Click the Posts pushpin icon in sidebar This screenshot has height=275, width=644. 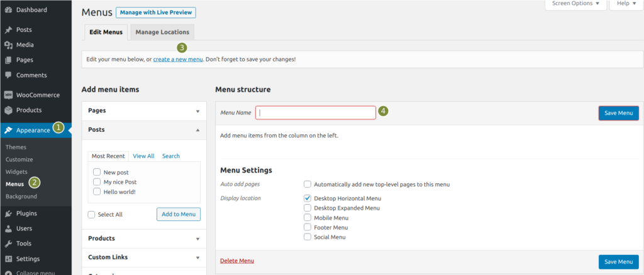click(x=8, y=30)
